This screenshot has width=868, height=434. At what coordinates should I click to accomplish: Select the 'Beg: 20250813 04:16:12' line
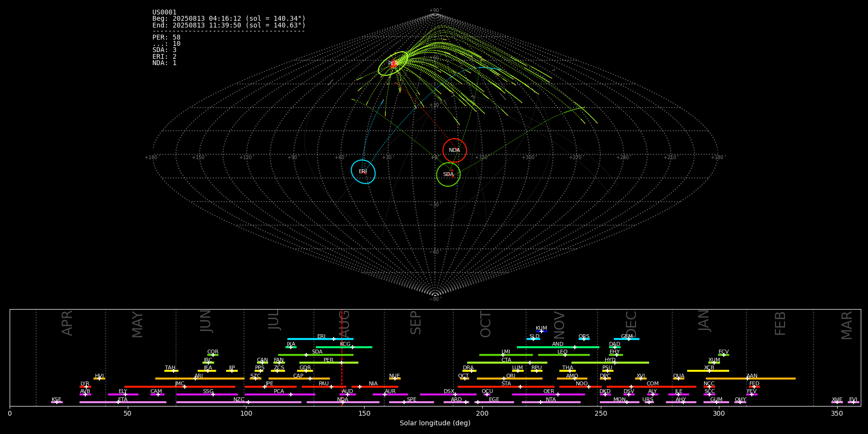[229, 19]
